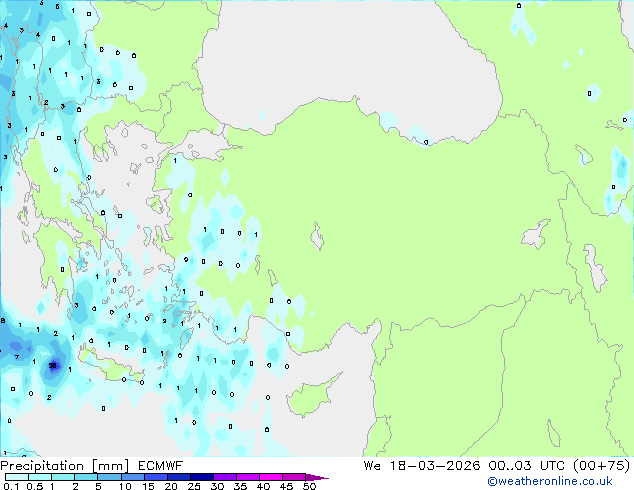Click the 'ECMWF' model label
The height and width of the screenshot is (490, 634).
(161, 466)
